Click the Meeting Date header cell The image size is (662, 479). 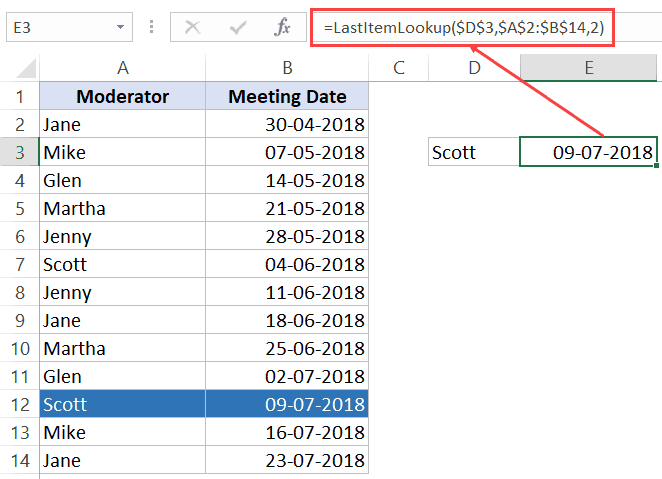[287, 96]
